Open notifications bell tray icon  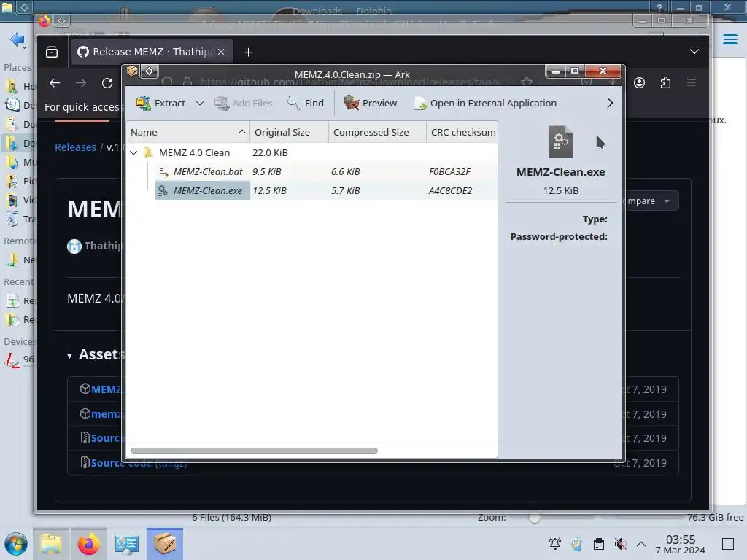coord(555,544)
